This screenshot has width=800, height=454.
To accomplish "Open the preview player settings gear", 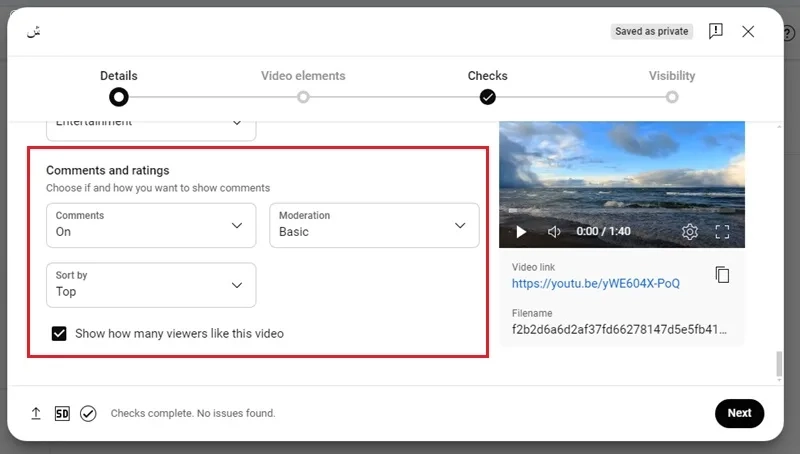I will [689, 232].
